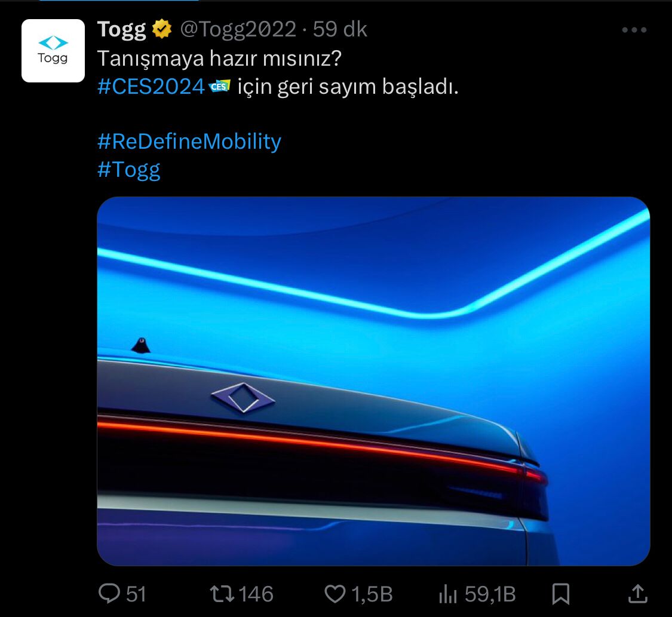Screen dimensions: 672x617
Task: Open the reply comment icon
Action: pos(109,594)
